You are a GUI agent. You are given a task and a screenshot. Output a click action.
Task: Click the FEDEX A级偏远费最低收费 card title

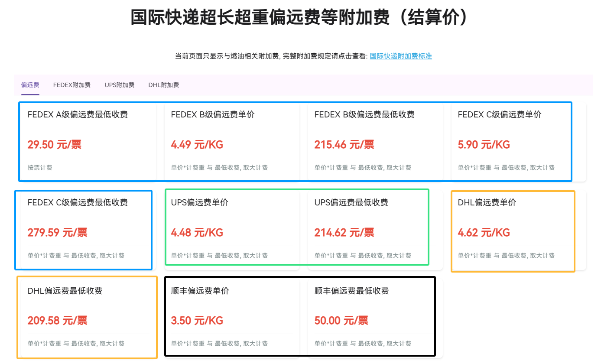78,115
